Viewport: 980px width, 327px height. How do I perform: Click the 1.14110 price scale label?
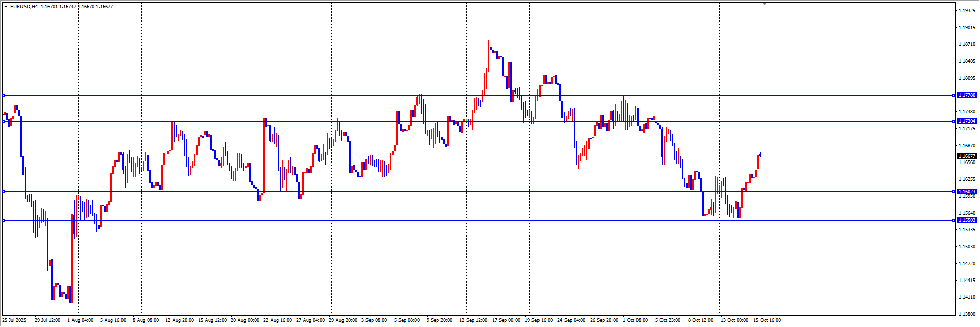(x=967, y=297)
